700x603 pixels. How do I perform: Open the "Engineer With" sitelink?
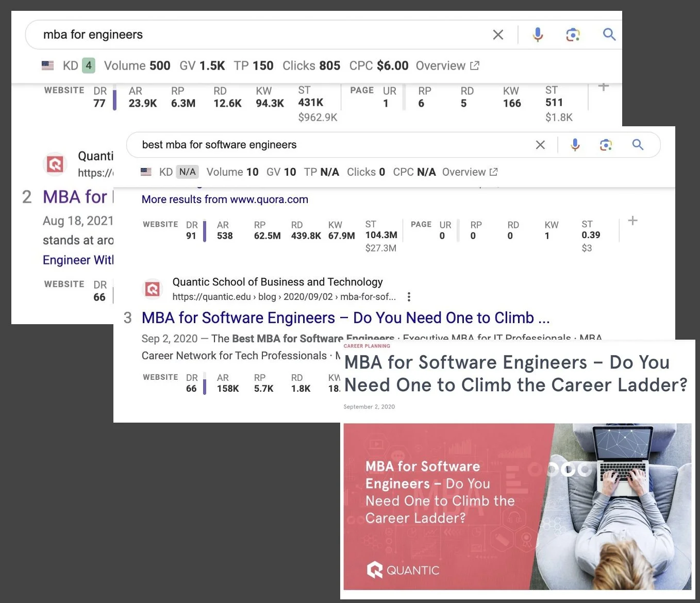point(78,260)
